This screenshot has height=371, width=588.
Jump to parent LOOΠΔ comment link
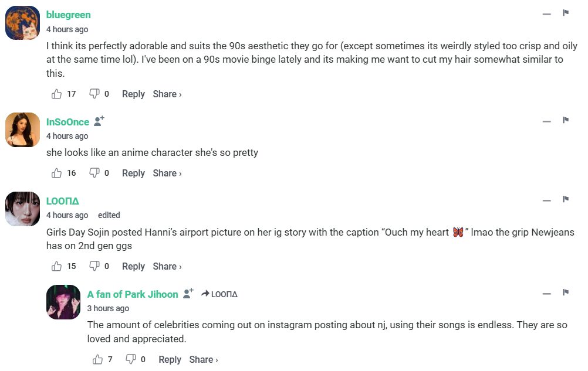219,294
